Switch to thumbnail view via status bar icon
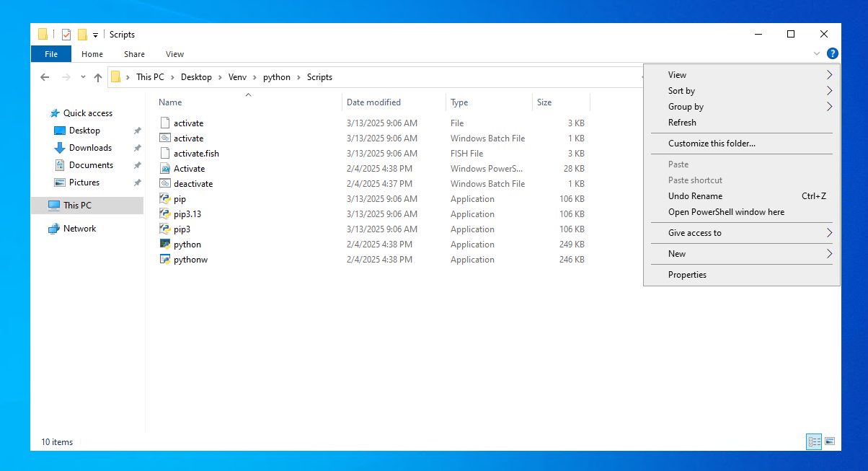The height and width of the screenshot is (471, 868). point(831,441)
